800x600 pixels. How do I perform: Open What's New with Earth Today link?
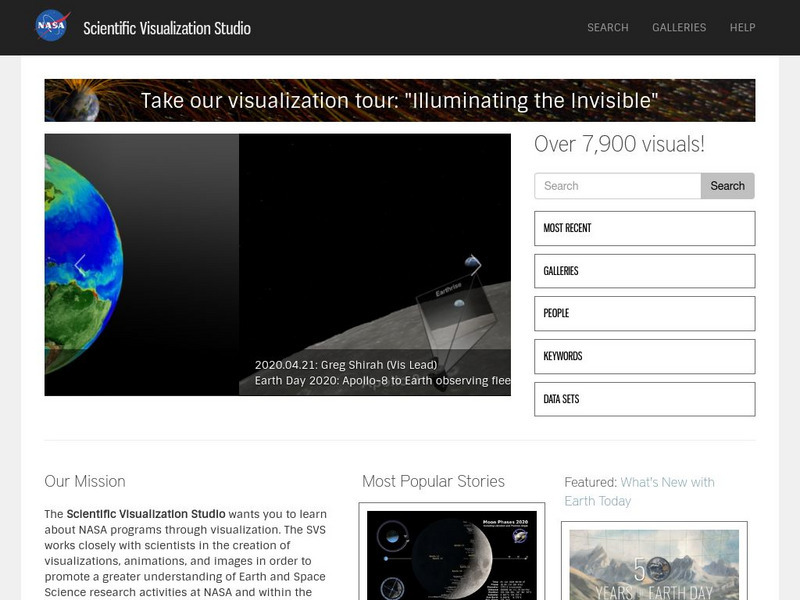[x=639, y=491]
